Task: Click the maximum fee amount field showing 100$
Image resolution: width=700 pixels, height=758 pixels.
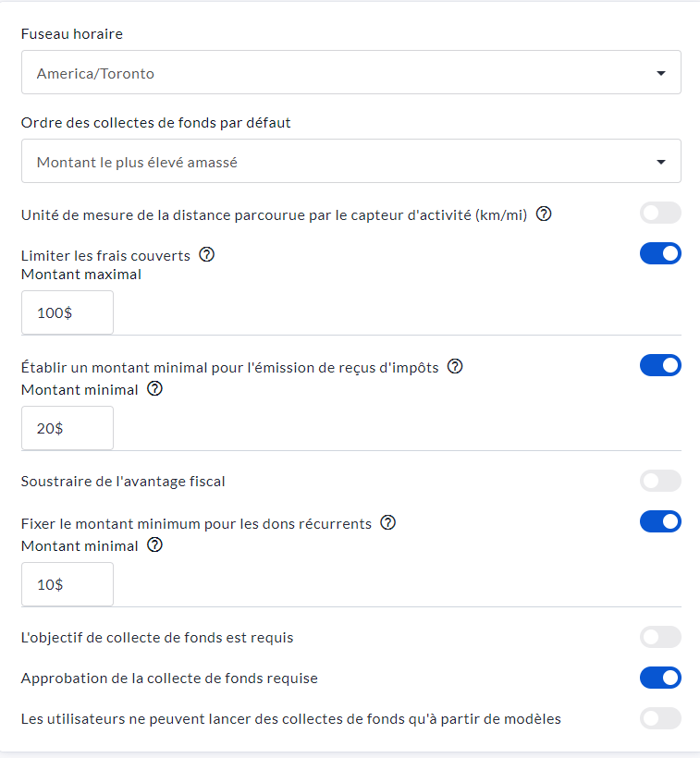Action: click(68, 312)
